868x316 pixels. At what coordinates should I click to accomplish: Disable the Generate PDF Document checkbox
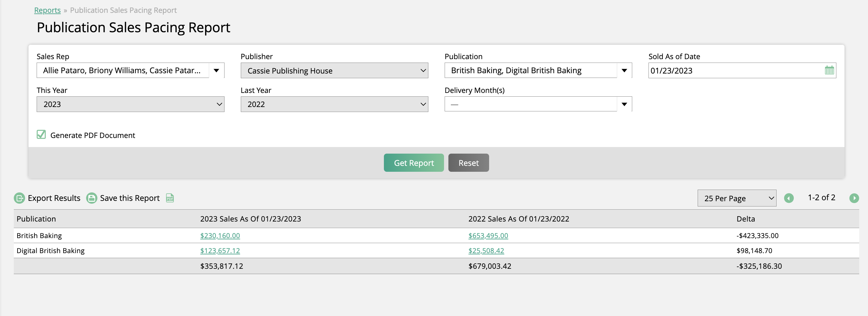coord(41,135)
